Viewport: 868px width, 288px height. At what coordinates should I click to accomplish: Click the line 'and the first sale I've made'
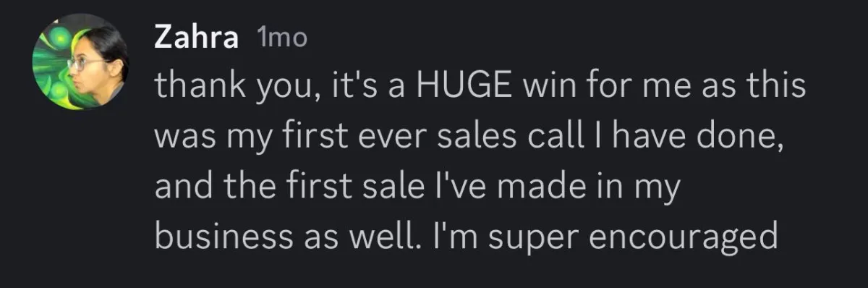(x=418, y=189)
